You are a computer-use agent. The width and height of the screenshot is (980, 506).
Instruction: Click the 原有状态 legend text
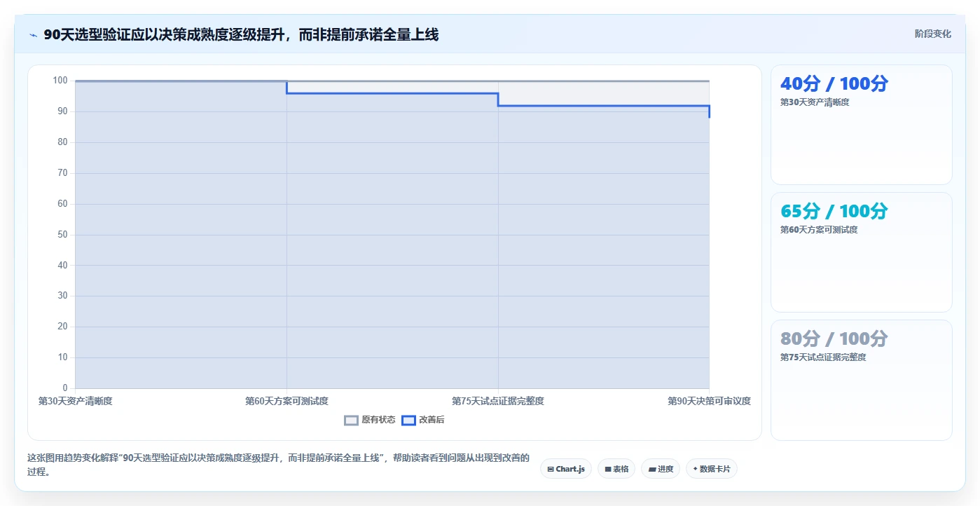378,420
